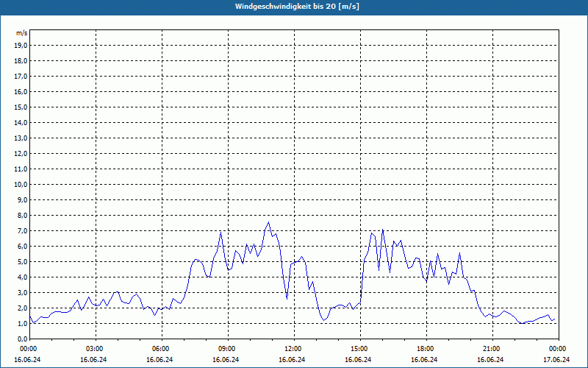The image size is (588, 368).
Task: Click the 17.06.24 date label
Action: pos(556,359)
